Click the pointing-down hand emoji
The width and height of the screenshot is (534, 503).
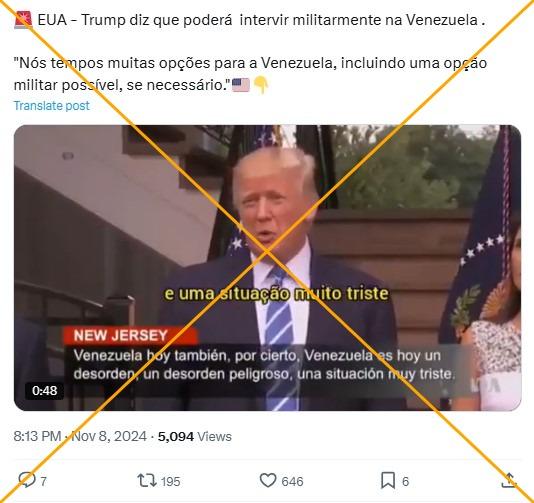261,85
